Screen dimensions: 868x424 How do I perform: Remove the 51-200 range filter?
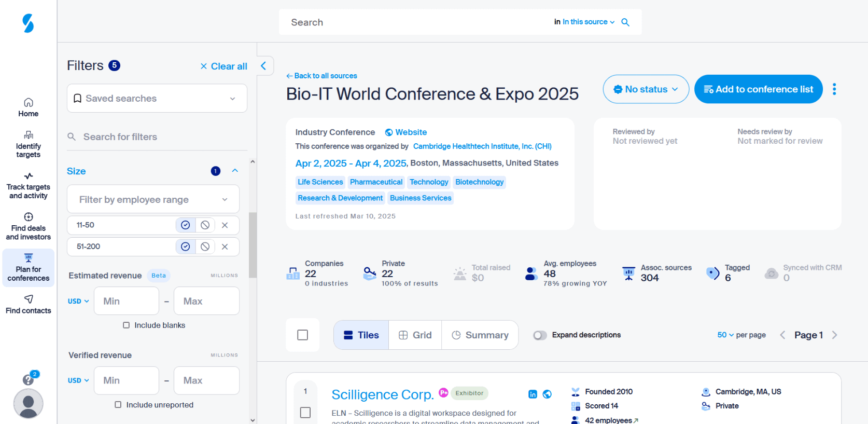[225, 247]
